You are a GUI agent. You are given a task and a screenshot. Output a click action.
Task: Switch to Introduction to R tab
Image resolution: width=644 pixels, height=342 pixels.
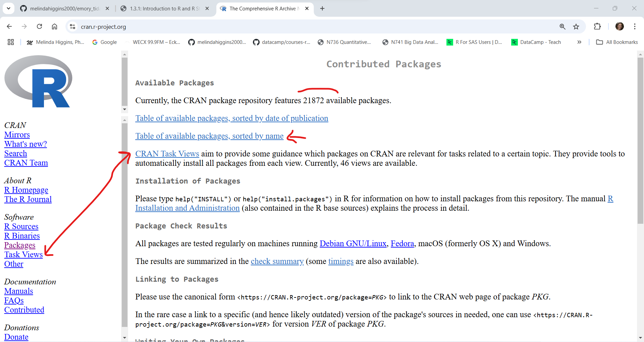coord(164,8)
